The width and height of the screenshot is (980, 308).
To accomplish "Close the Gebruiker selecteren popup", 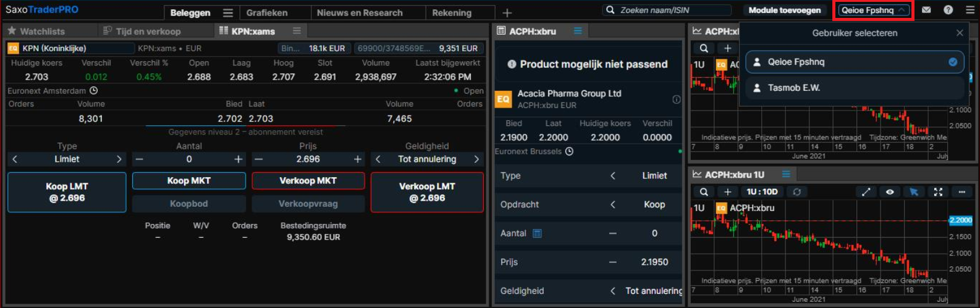I will pyautogui.click(x=960, y=33).
